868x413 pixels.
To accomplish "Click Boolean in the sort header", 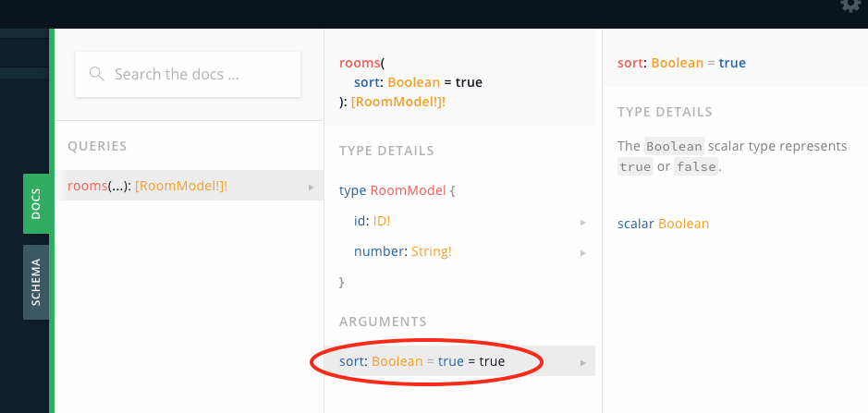I will 677,63.
